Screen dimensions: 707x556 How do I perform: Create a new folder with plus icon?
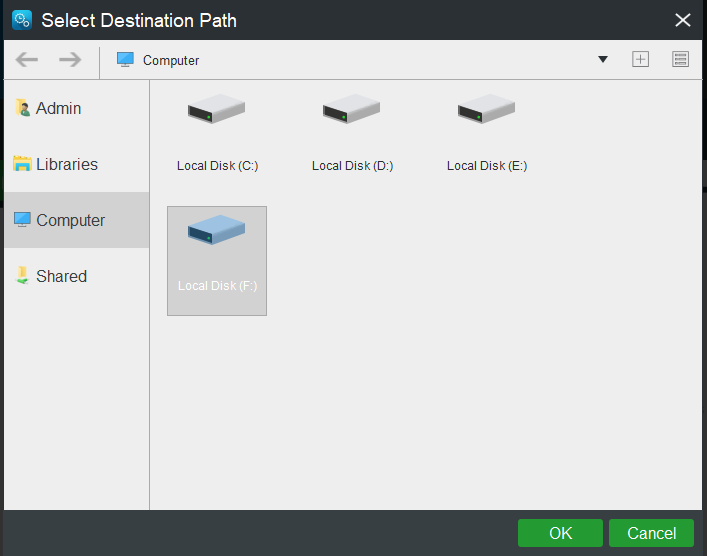[x=640, y=60]
